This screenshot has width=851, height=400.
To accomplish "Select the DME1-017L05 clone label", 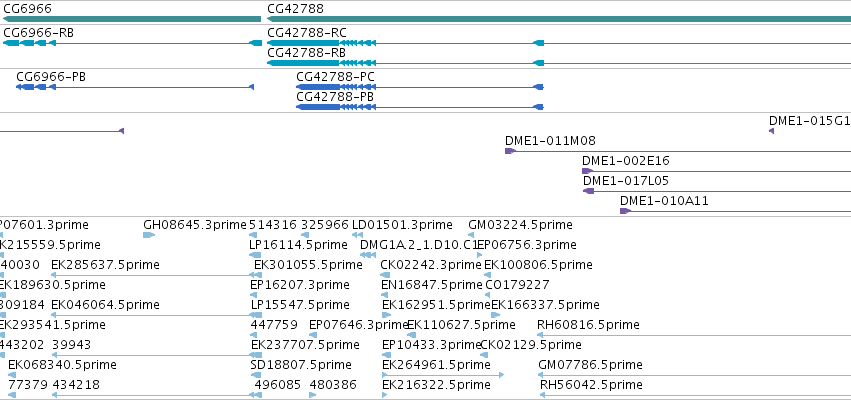I will pyautogui.click(x=626, y=181).
